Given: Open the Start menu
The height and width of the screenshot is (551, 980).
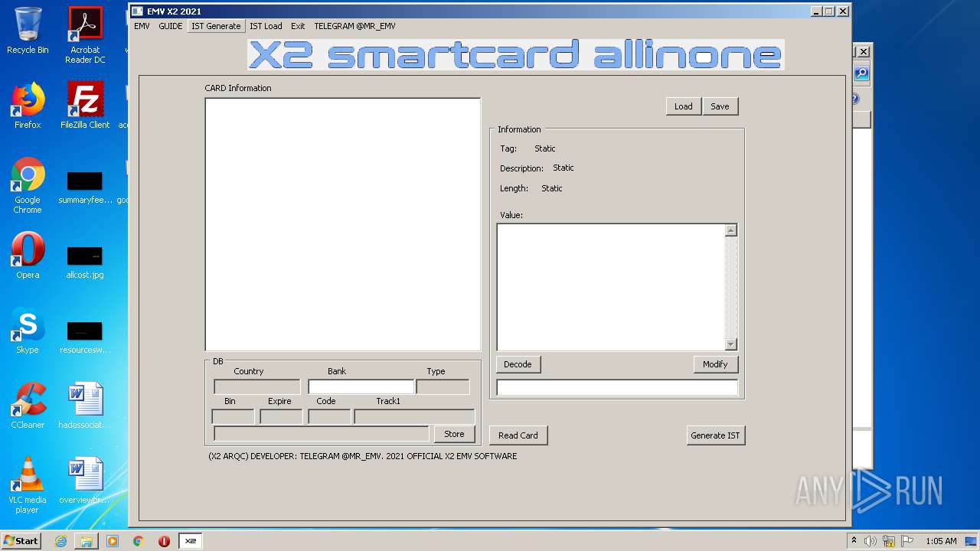Looking at the screenshot, I should point(21,540).
